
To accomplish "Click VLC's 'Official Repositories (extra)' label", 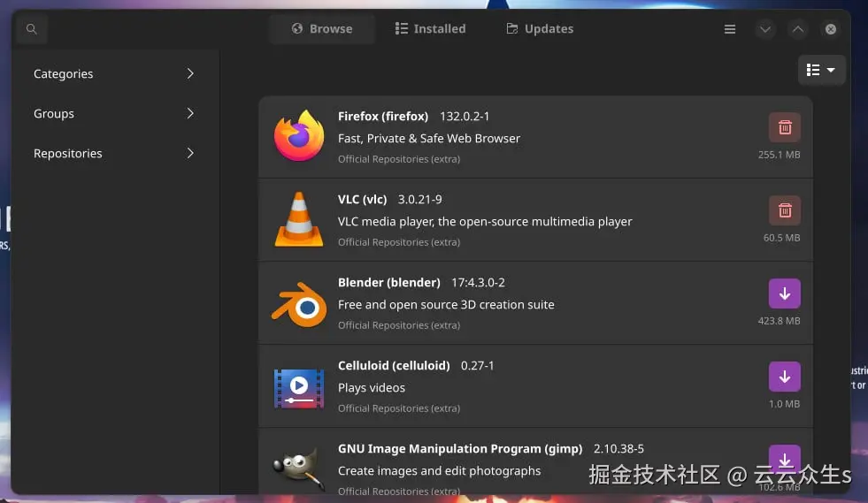I will tap(398, 242).
